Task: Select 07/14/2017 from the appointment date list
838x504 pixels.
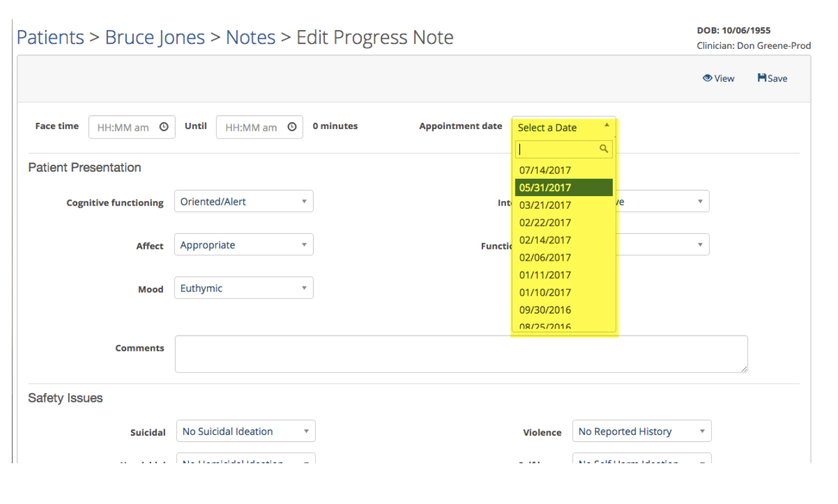Action: tap(544, 170)
